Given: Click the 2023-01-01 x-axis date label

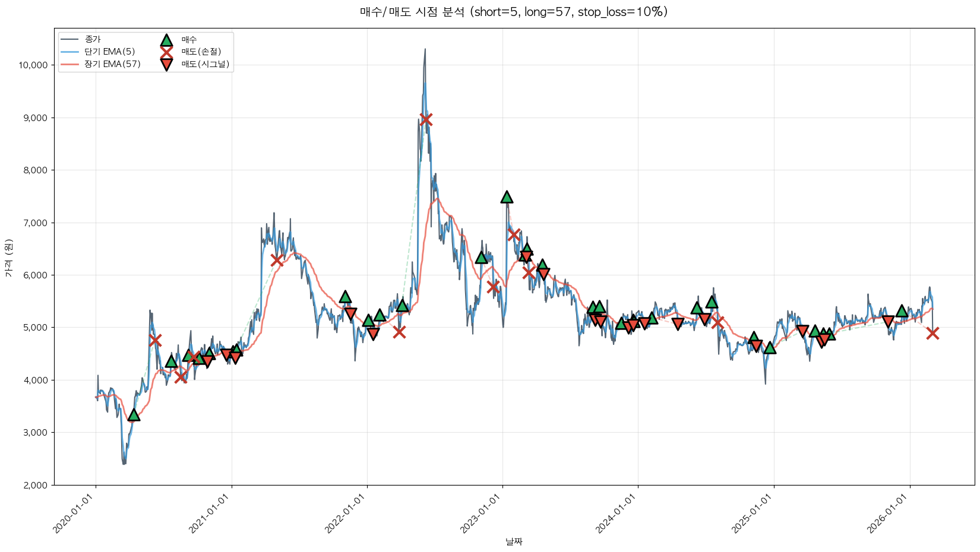Looking at the screenshot, I should coord(482,514).
